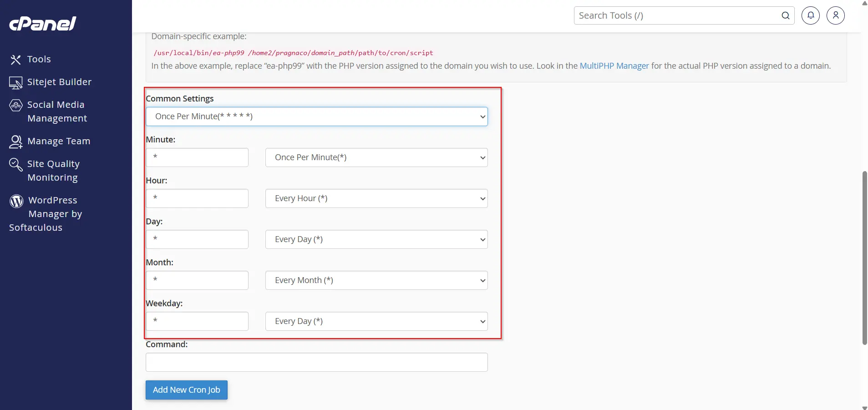
Task: Click the Add New Cron Job button
Action: click(187, 390)
